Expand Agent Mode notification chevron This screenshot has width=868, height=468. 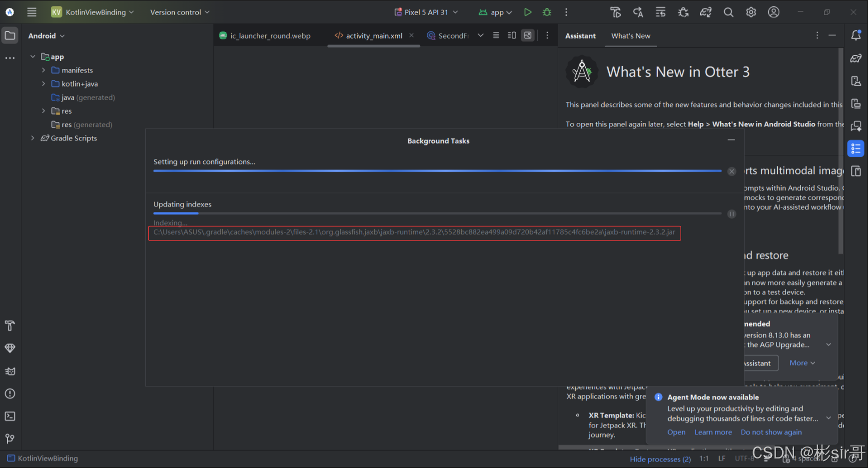tap(829, 418)
